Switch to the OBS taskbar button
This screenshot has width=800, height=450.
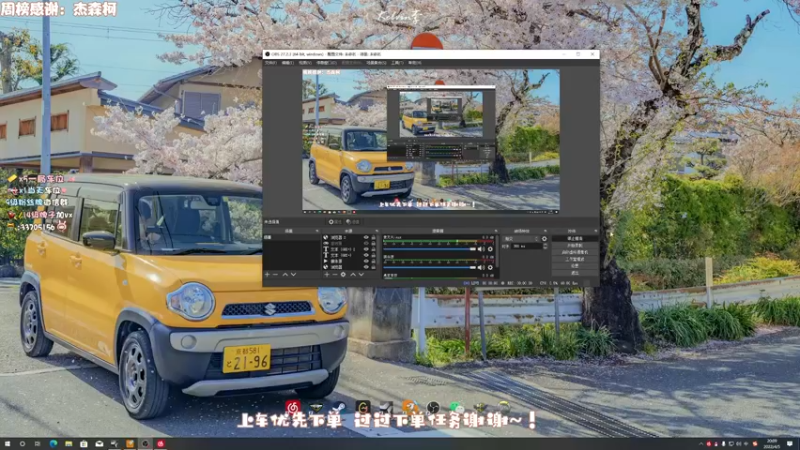pos(145,443)
